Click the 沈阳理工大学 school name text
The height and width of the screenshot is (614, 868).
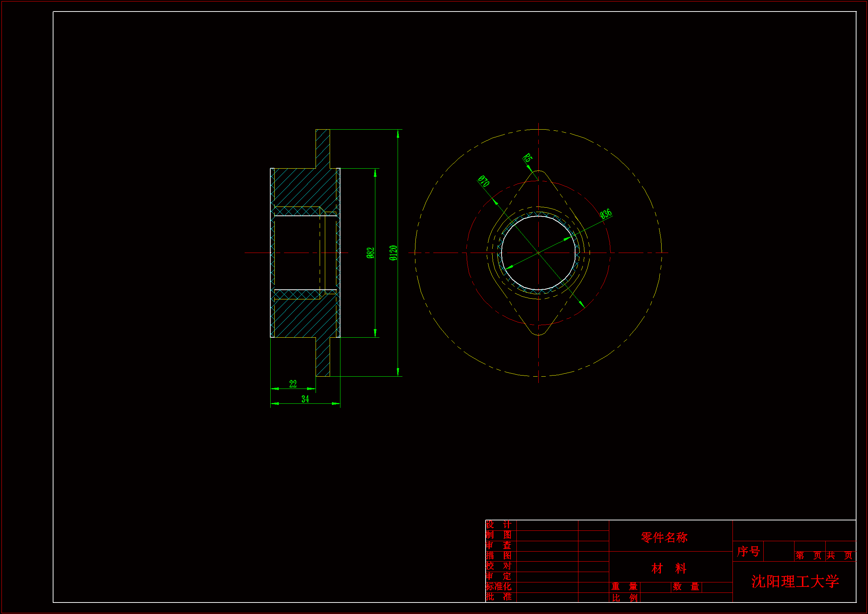coord(795,581)
